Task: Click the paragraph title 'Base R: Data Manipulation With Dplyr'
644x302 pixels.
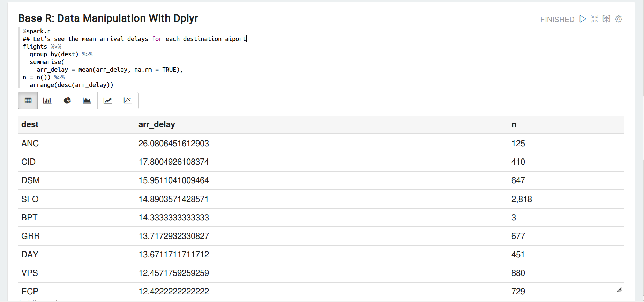Action: point(108,18)
